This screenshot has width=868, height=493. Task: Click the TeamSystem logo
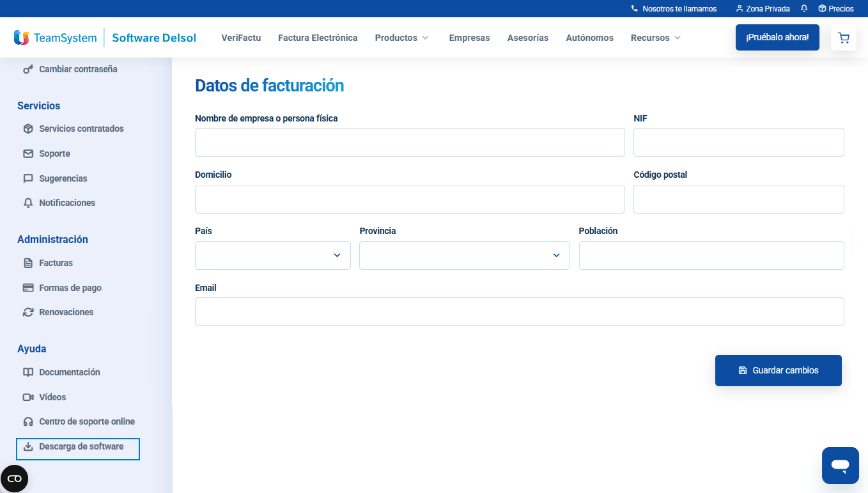coord(55,38)
